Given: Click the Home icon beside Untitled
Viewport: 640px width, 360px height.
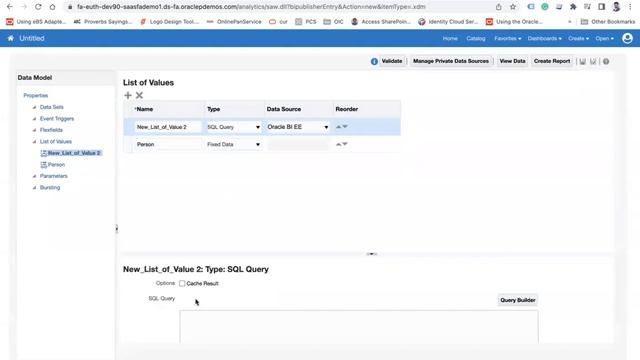Looking at the screenshot, I should pos(11,38).
